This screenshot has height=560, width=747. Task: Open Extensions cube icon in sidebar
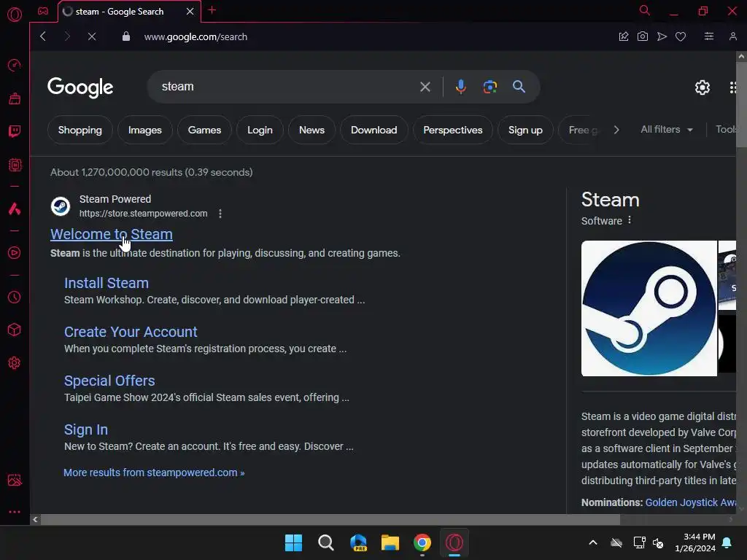[15, 330]
